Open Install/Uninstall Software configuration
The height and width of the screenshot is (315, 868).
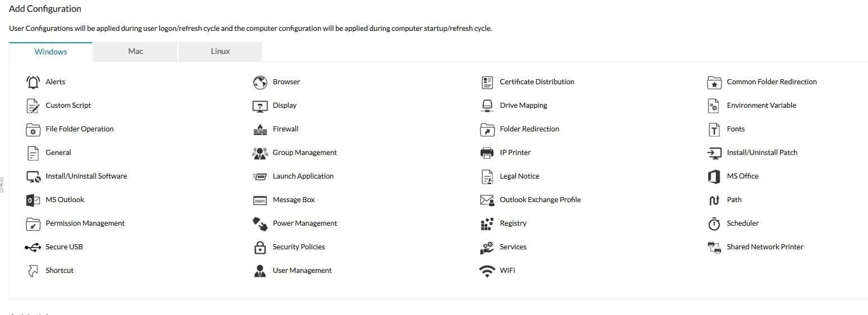[86, 176]
